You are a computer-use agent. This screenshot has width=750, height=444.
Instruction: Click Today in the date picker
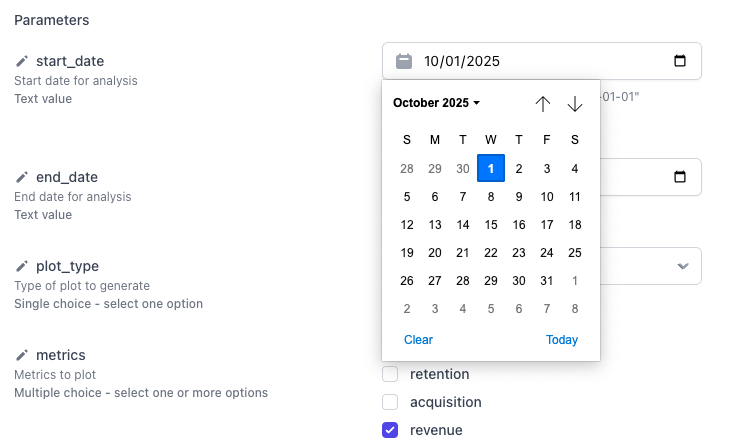[562, 340]
